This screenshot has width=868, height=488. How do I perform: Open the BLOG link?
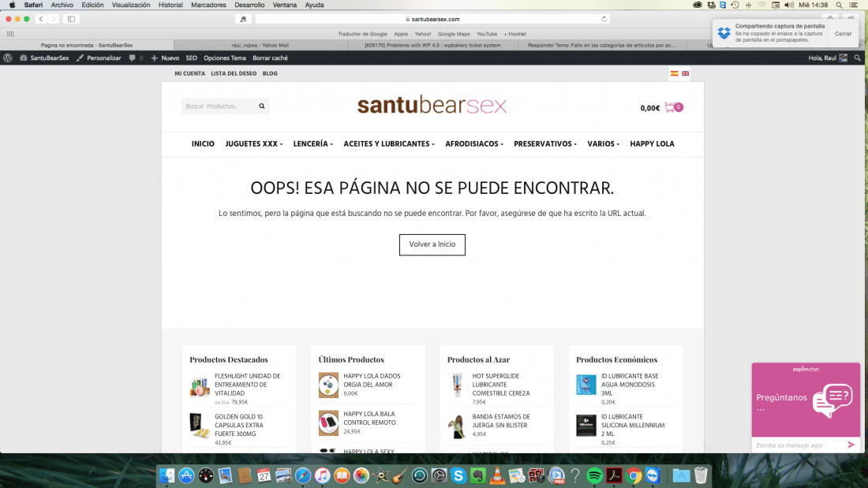270,73
